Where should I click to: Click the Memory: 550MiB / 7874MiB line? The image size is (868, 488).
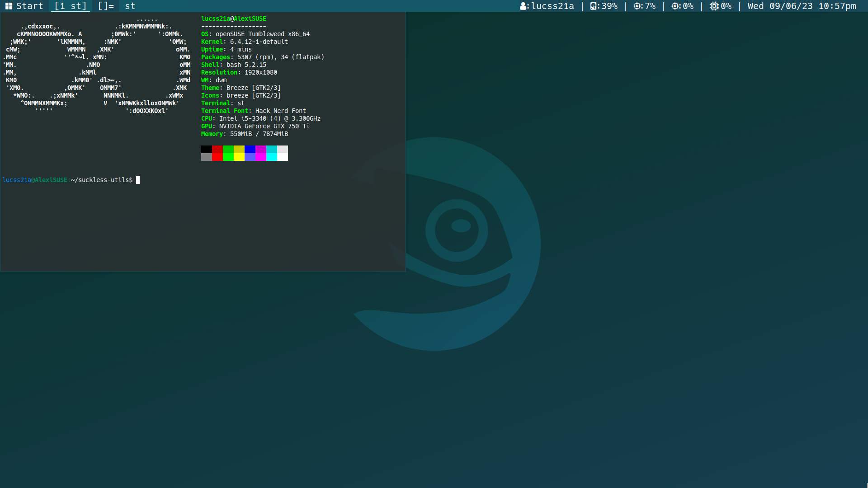click(245, 134)
